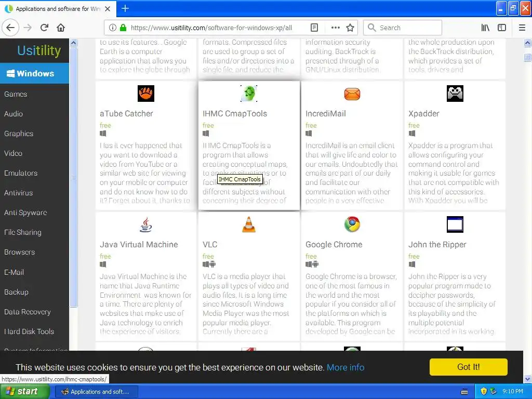
Task: Open the Google Chrome title link
Action: tap(334, 245)
